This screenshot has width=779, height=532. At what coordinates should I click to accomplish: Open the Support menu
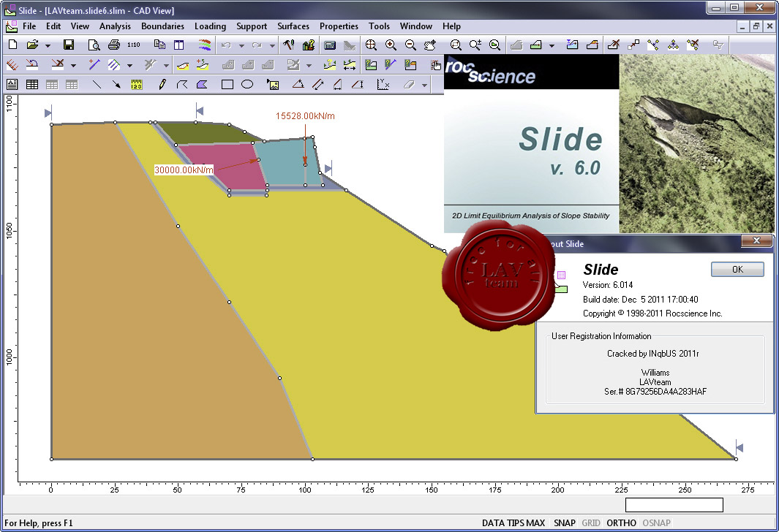(x=252, y=26)
